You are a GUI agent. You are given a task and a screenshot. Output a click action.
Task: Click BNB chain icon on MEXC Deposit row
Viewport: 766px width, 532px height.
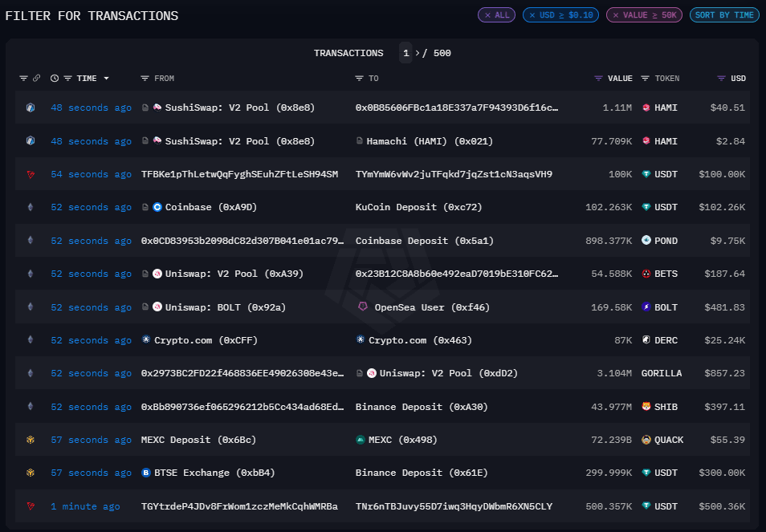31,440
